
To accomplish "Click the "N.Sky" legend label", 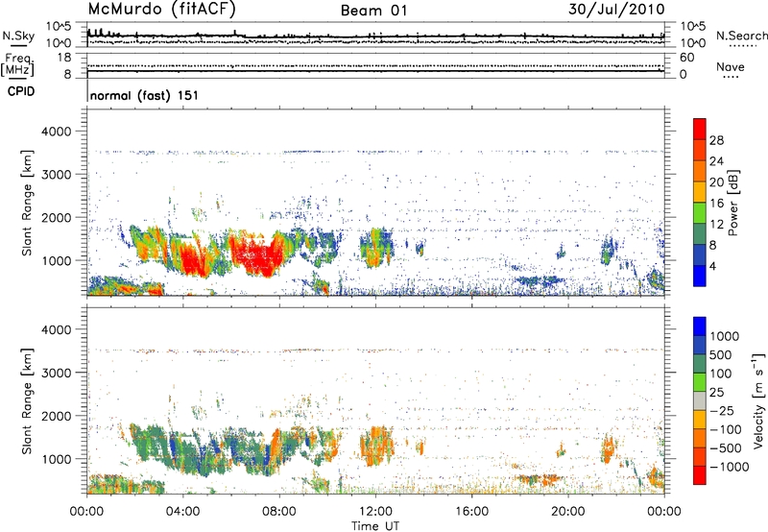I will (x=18, y=36).
